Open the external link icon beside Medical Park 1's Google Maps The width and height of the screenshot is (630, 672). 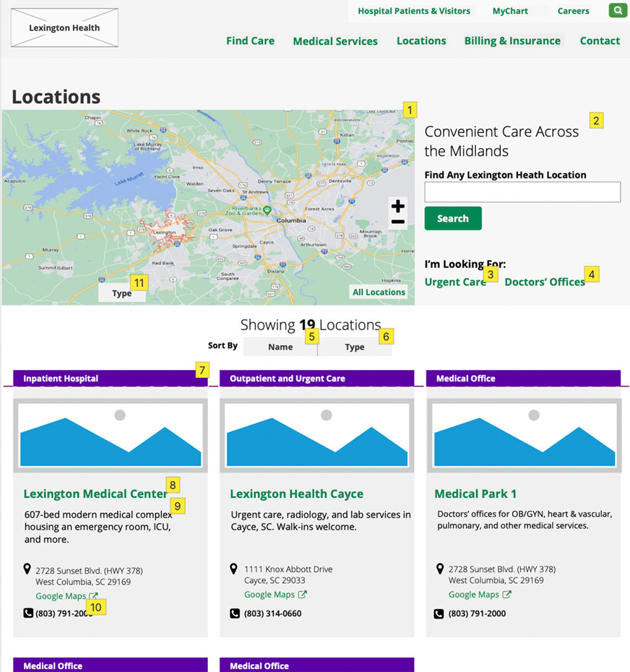(506, 595)
